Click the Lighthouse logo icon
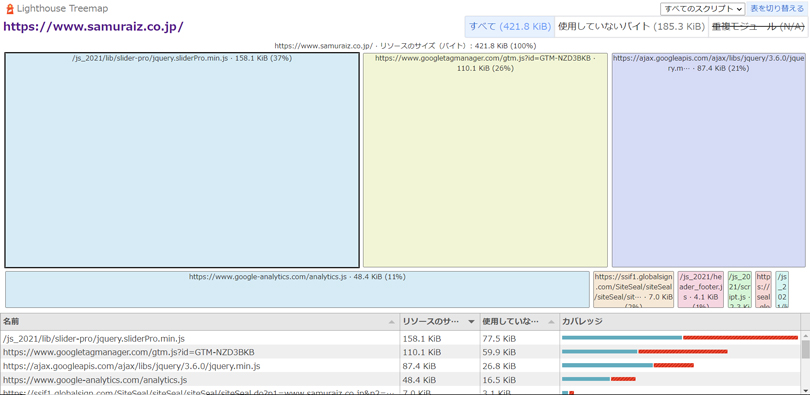Viewport: 810px width, 395px height. [x=9, y=9]
